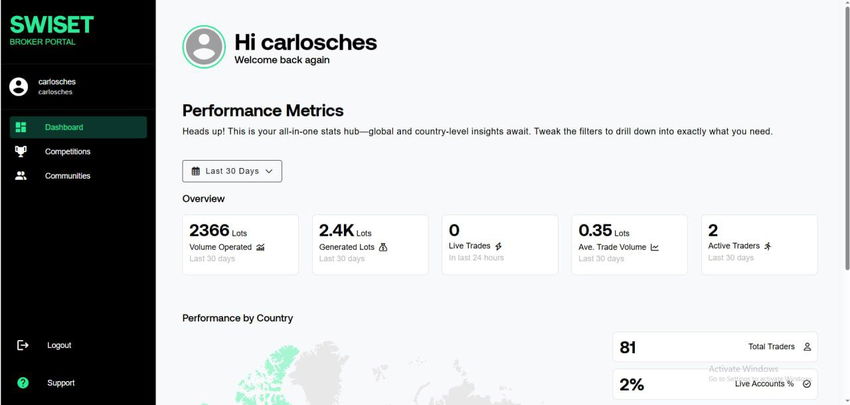Click the Competitions trophy icon
The height and width of the screenshot is (405, 850).
(21, 152)
